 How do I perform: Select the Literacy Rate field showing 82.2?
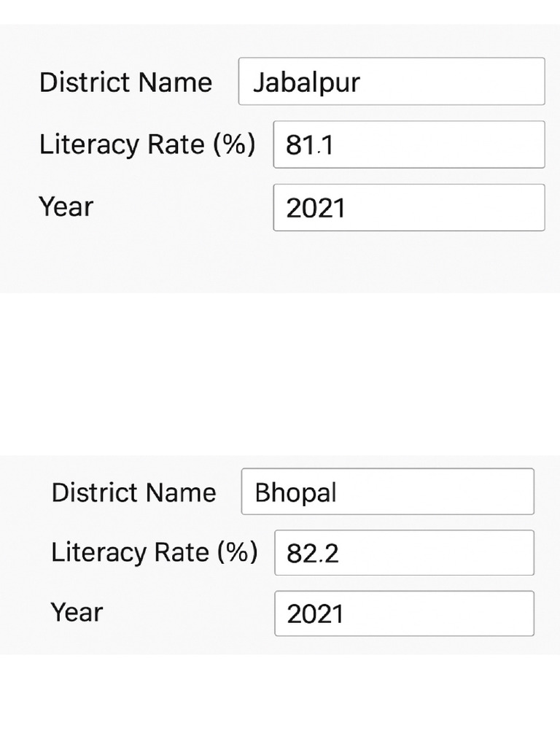(404, 553)
